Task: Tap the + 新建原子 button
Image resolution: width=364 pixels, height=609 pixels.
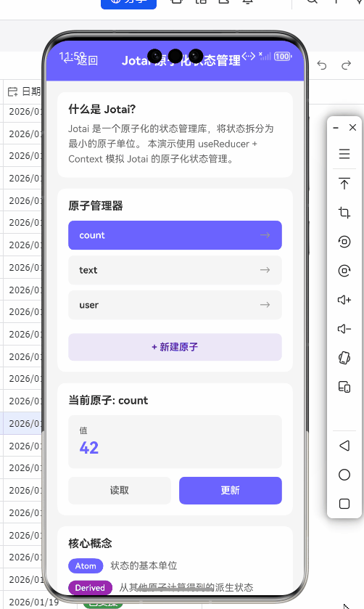Action: click(175, 347)
